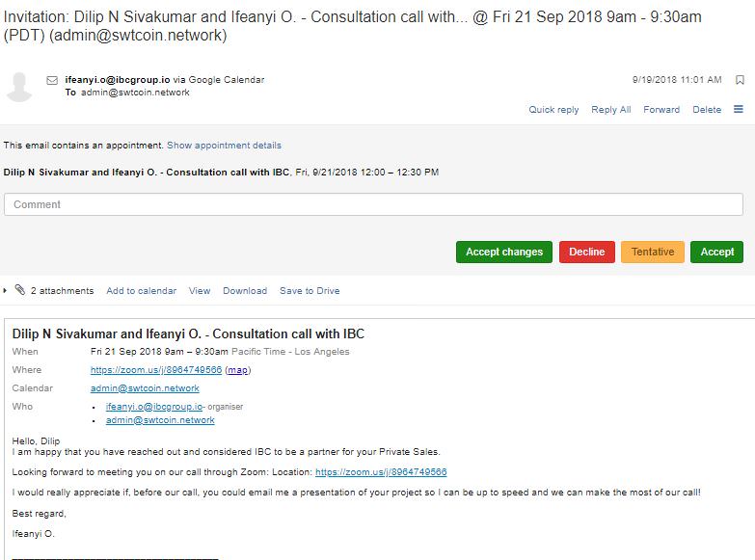Delete this message
This screenshot has width=755, height=560.
[707, 110]
